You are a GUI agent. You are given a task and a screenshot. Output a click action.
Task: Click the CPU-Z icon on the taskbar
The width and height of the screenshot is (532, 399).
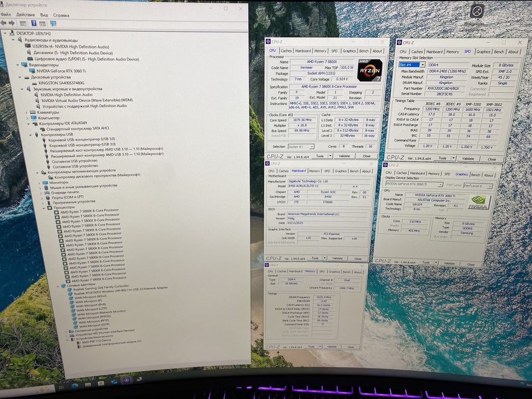(127, 380)
